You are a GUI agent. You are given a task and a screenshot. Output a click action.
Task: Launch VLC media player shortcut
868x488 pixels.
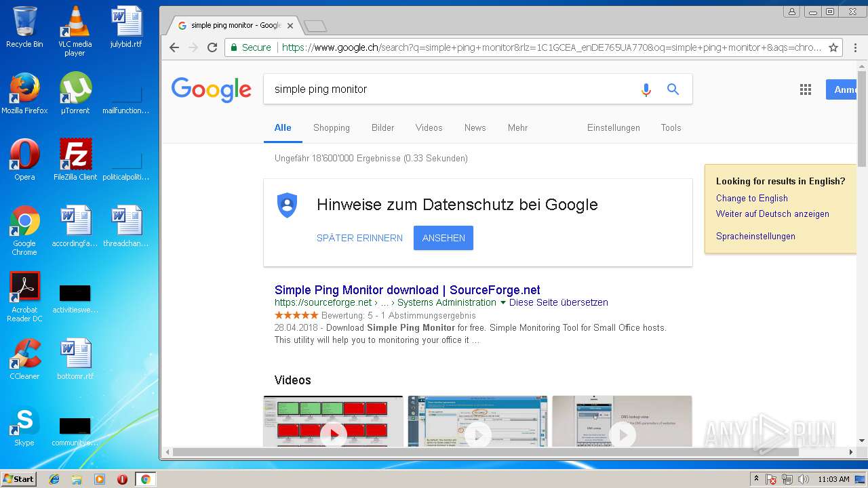click(x=75, y=31)
